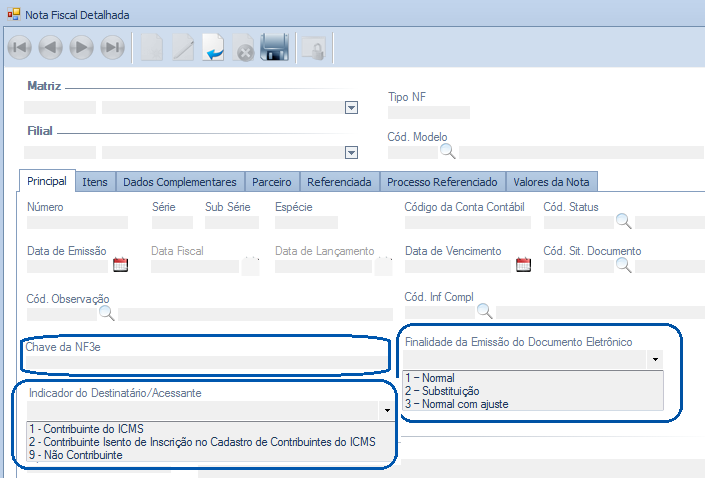The image size is (705, 478).
Task: Open the Referenciada tab
Action: point(339,182)
